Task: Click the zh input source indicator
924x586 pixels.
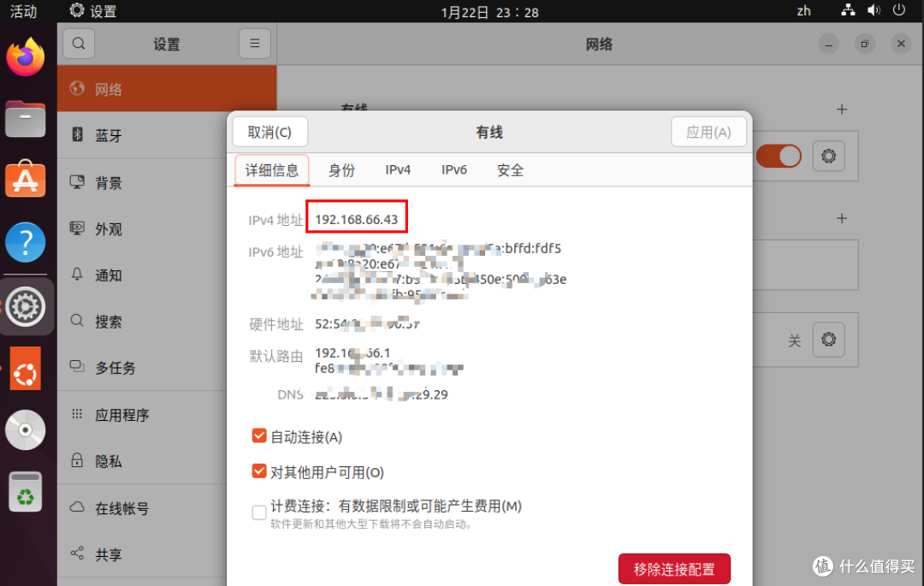Action: [x=803, y=11]
